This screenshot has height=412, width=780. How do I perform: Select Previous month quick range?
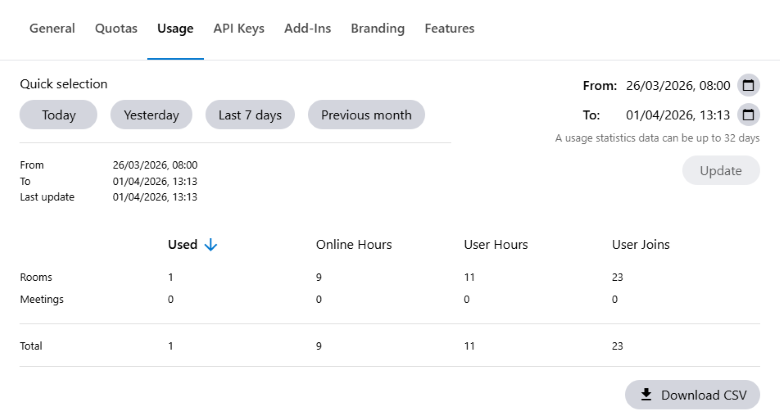366,115
